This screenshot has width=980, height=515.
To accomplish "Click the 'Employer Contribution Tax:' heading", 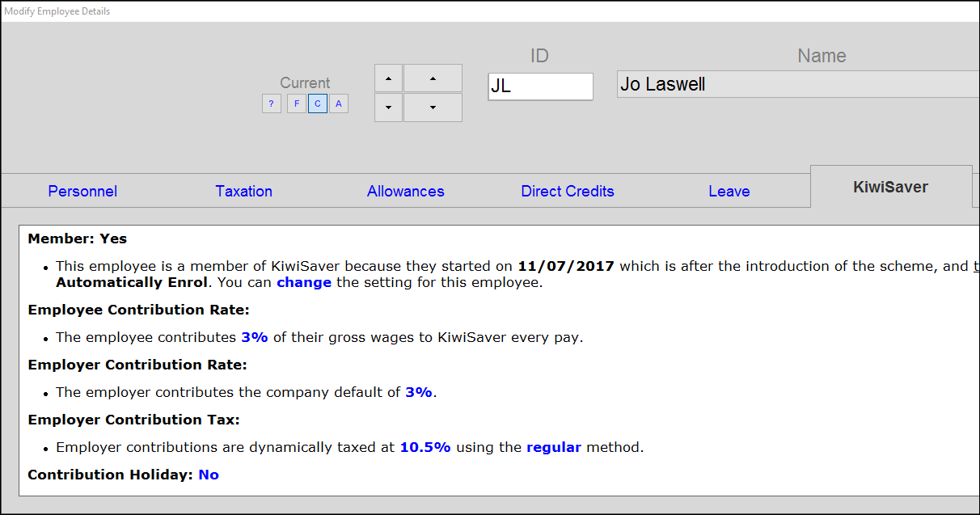I will [x=133, y=420].
